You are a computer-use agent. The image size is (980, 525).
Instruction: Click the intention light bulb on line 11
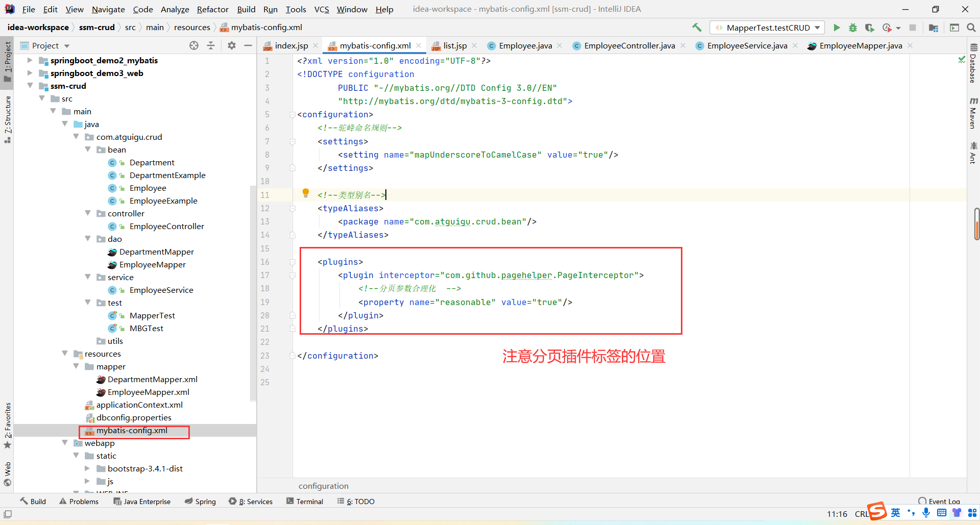pos(306,193)
